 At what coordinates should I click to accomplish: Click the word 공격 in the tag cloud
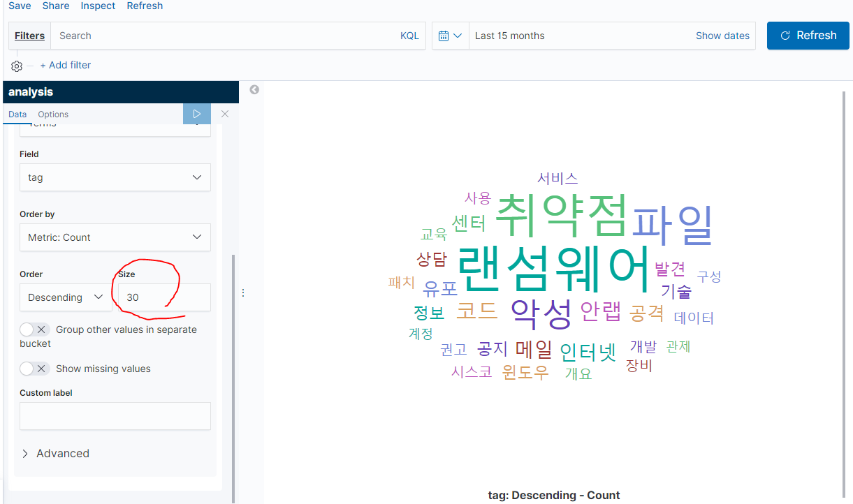coord(647,312)
